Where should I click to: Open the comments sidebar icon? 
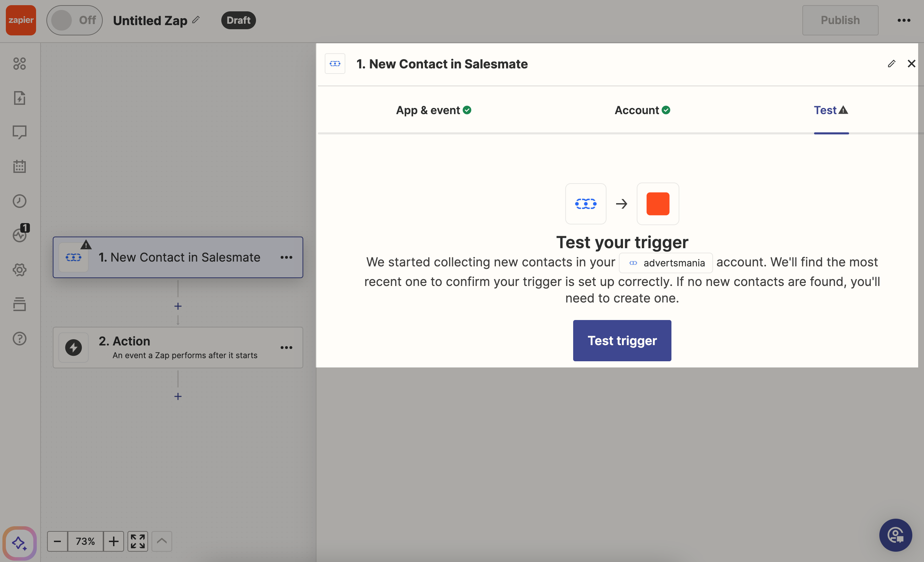(20, 132)
